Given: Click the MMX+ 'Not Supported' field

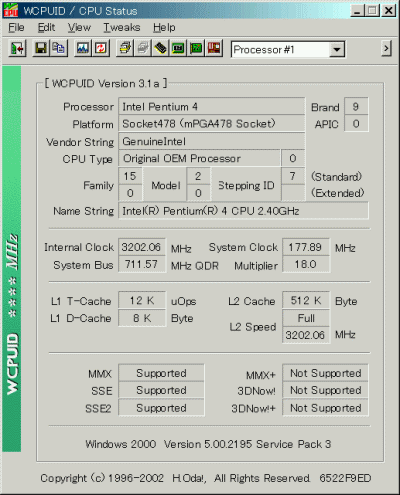Looking at the screenshot, I should tap(325, 373).
